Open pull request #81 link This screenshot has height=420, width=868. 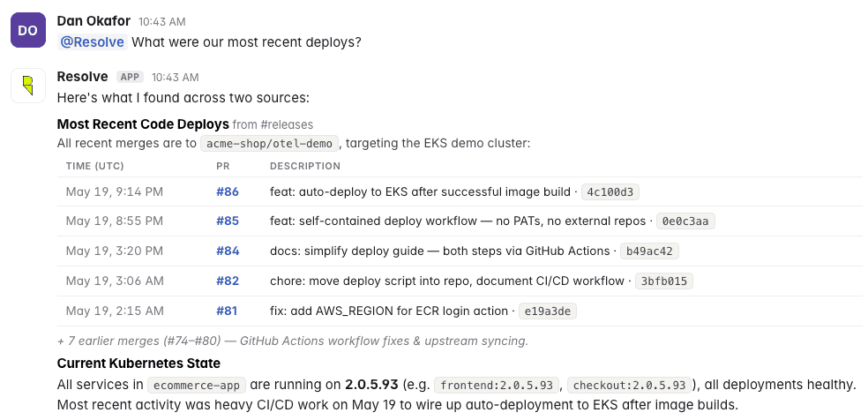click(x=227, y=311)
